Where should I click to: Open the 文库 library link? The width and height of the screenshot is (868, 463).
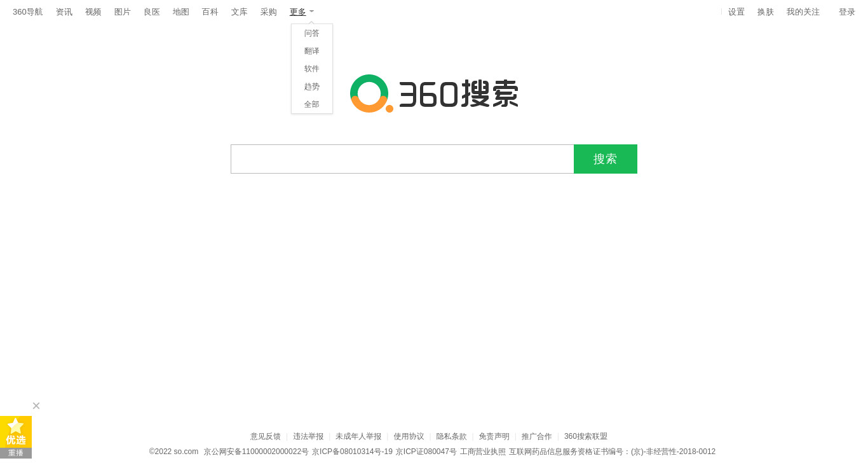pos(240,12)
